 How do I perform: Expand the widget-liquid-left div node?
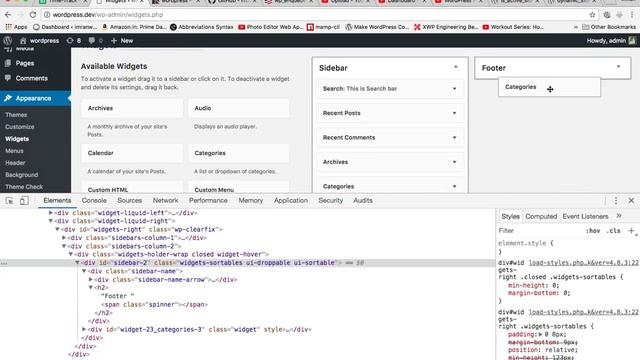(51, 213)
